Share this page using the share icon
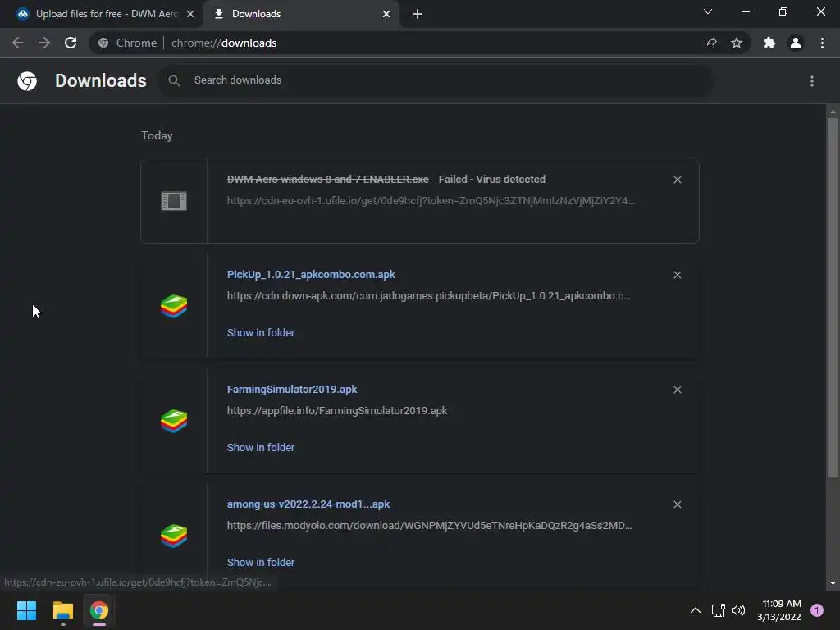The height and width of the screenshot is (630, 840). pyautogui.click(x=710, y=43)
